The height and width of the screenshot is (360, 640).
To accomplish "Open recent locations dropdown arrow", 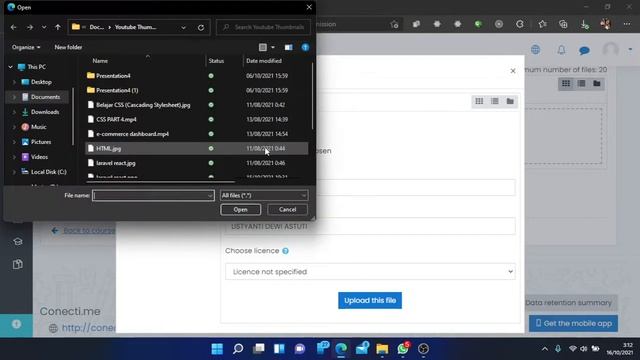I will click(x=44, y=27).
